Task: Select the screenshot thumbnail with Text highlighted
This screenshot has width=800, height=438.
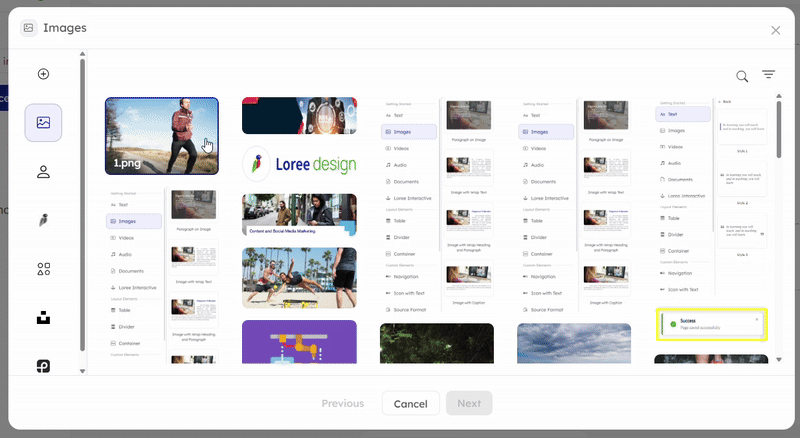Action: [x=711, y=198]
